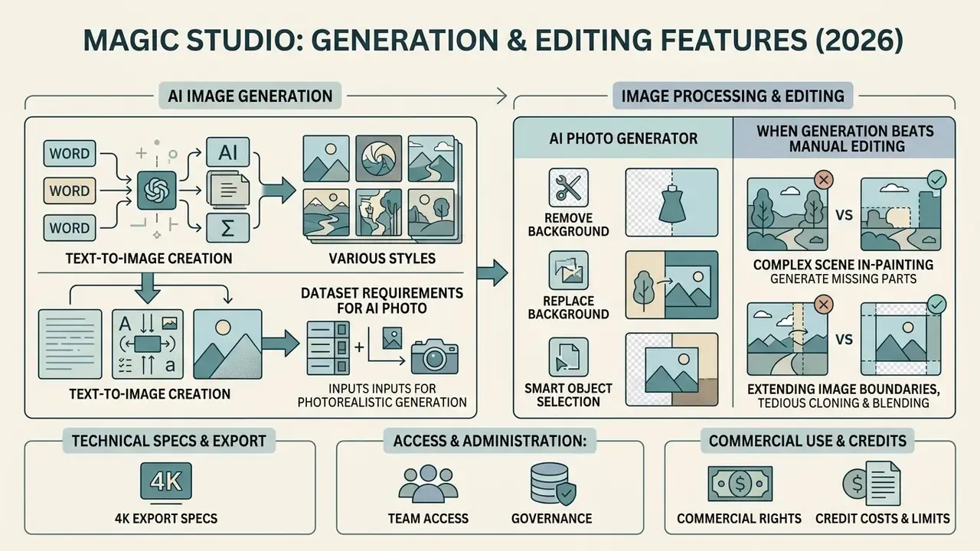Click the lined text page icon
Viewport: 980px width, 551px height.
[x=70, y=344]
